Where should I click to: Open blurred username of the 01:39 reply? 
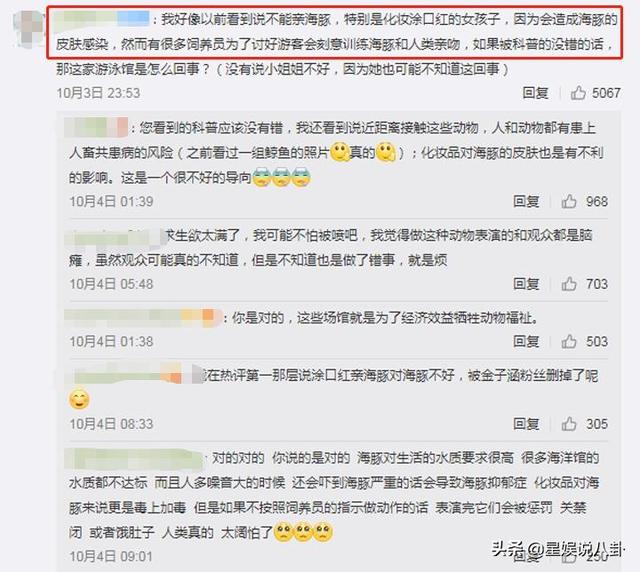[x=96, y=127]
